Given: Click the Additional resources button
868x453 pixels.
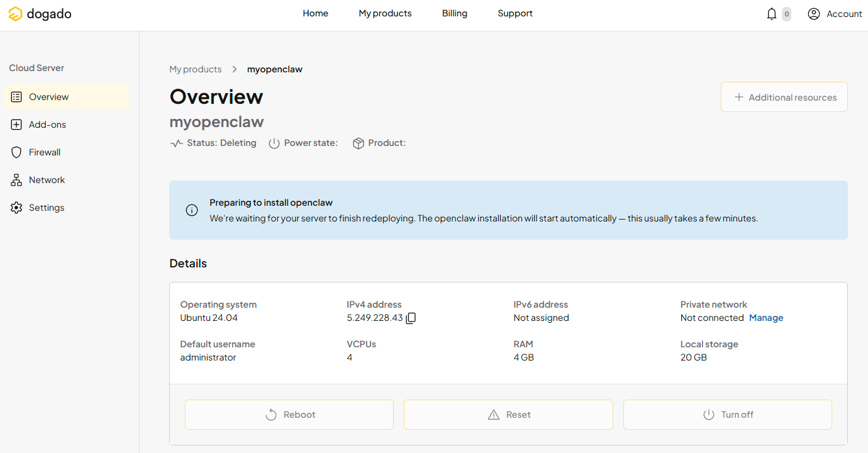Looking at the screenshot, I should point(784,97).
